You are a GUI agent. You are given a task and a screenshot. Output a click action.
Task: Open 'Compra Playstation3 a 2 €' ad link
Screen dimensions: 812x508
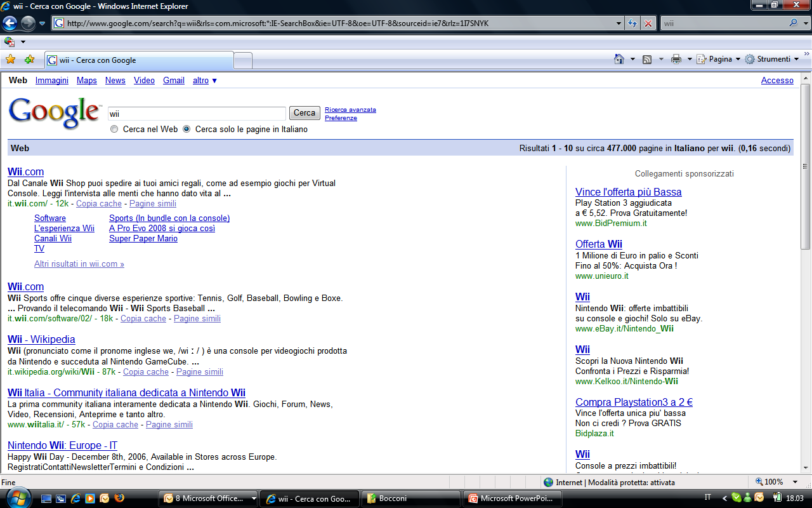coord(634,402)
